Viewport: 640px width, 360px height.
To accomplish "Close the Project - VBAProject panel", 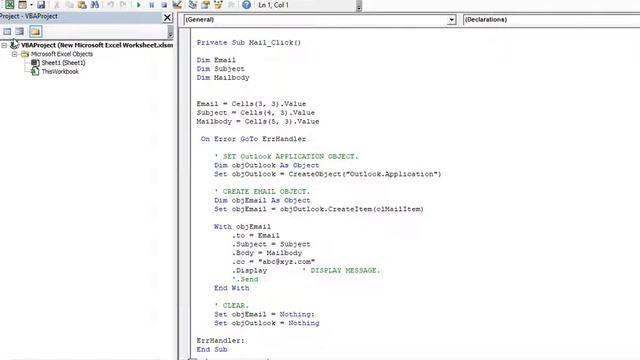I will pos(167,18).
